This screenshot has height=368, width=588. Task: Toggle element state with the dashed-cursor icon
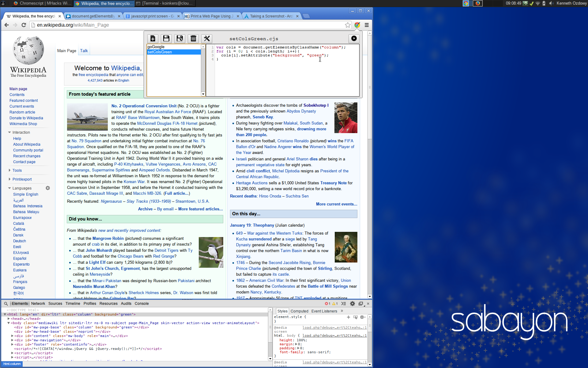[355, 317]
